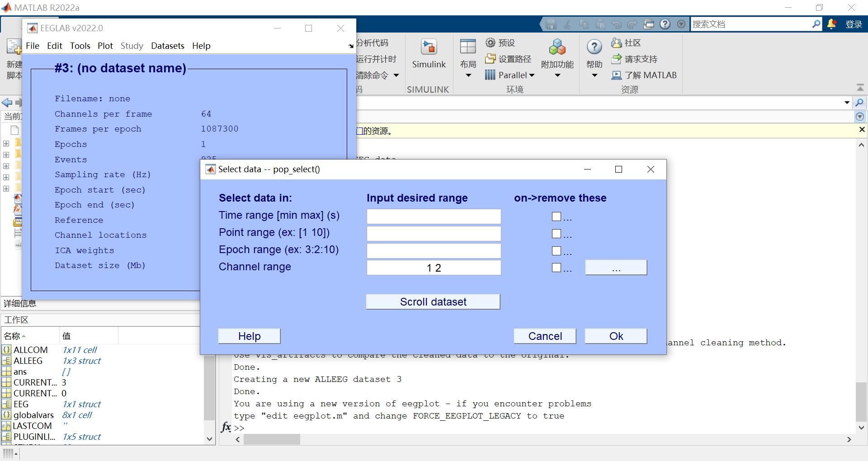Screen dimensions: 868x461
Task: Click 请求支持 request support
Action: tap(634, 59)
